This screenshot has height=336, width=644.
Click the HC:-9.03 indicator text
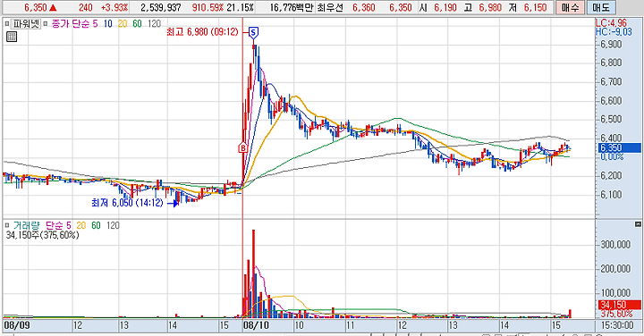tap(614, 31)
